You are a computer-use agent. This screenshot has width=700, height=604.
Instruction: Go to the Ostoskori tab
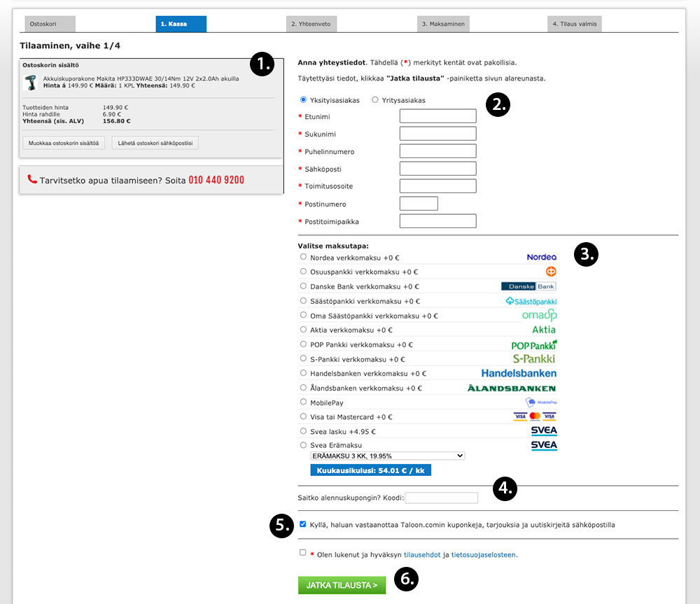coord(50,24)
